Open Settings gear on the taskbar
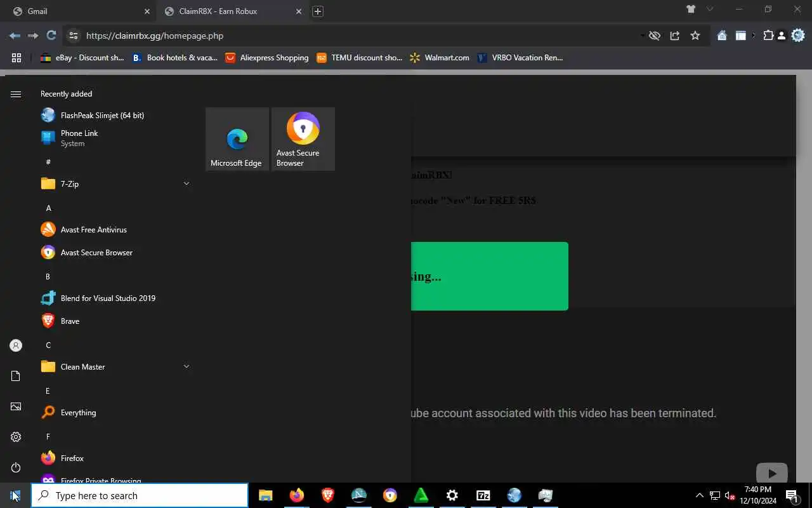The image size is (812, 508). (x=452, y=495)
